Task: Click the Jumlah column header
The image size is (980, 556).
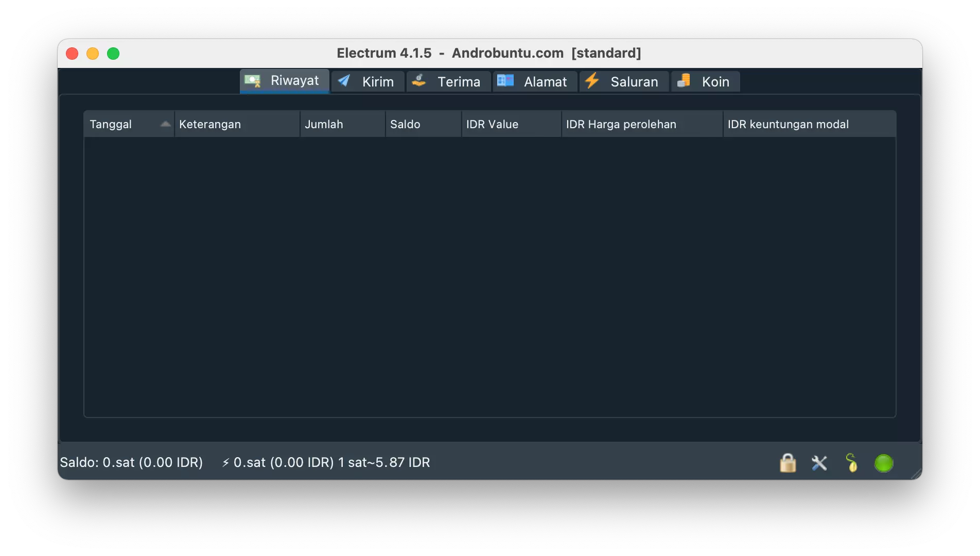Action: (x=325, y=124)
